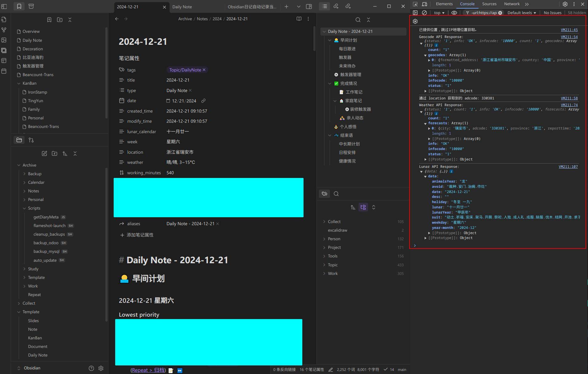Change sort order of tags list

coord(353,207)
